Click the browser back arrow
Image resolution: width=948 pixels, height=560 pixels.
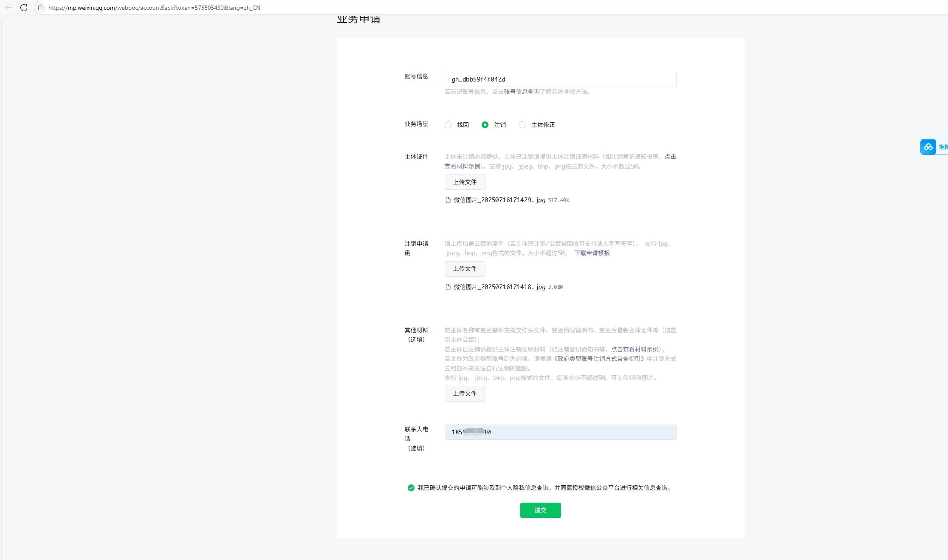8,8
